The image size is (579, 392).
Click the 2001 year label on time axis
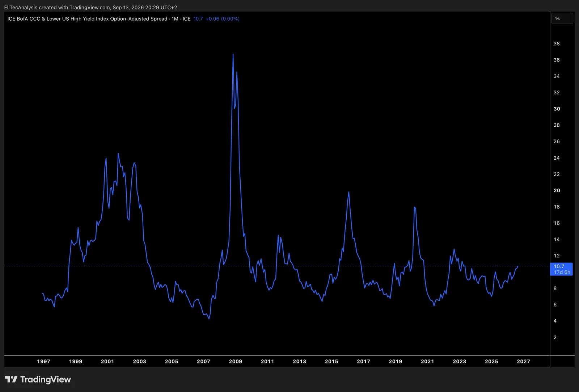(107, 361)
